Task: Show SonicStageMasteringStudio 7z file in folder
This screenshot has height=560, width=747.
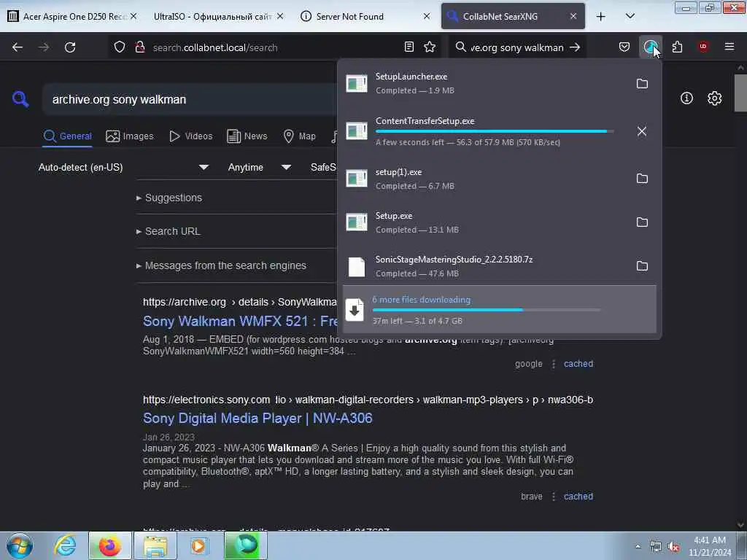Action: tap(642, 266)
